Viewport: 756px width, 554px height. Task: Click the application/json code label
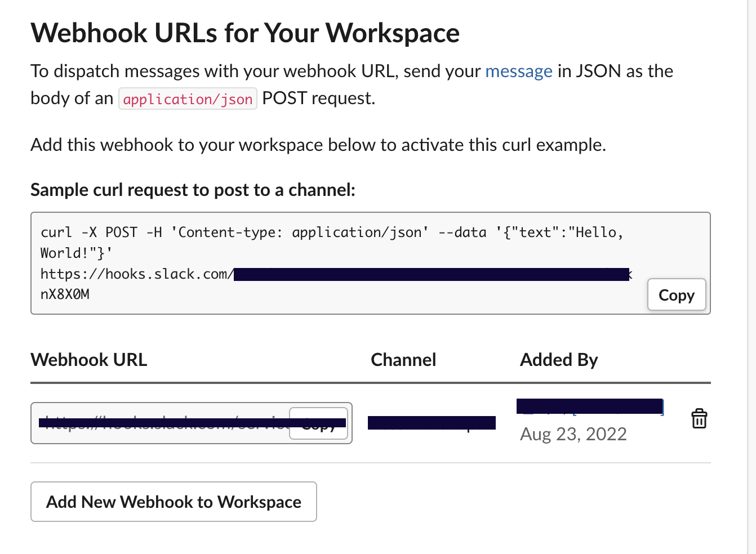pos(188,99)
